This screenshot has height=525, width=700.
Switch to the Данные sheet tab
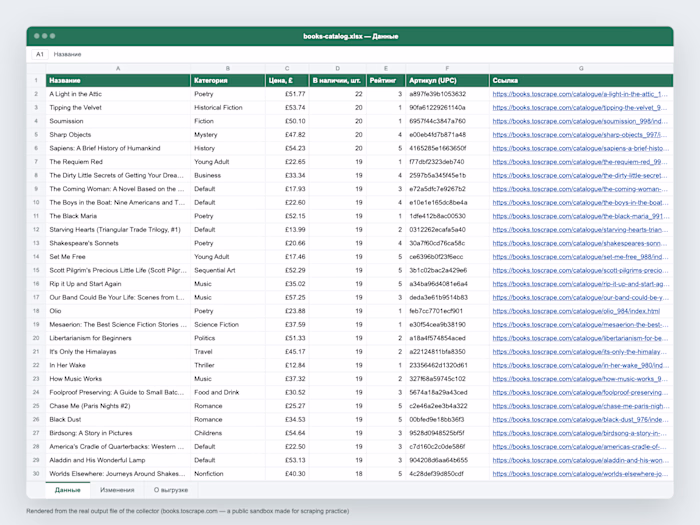tap(67, 490)
